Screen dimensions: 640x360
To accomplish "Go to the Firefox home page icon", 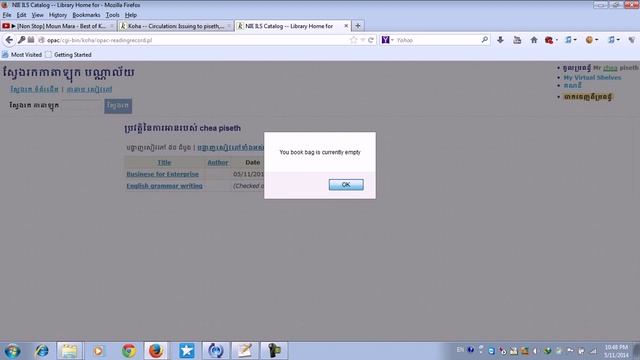I will tap(534, 40).
